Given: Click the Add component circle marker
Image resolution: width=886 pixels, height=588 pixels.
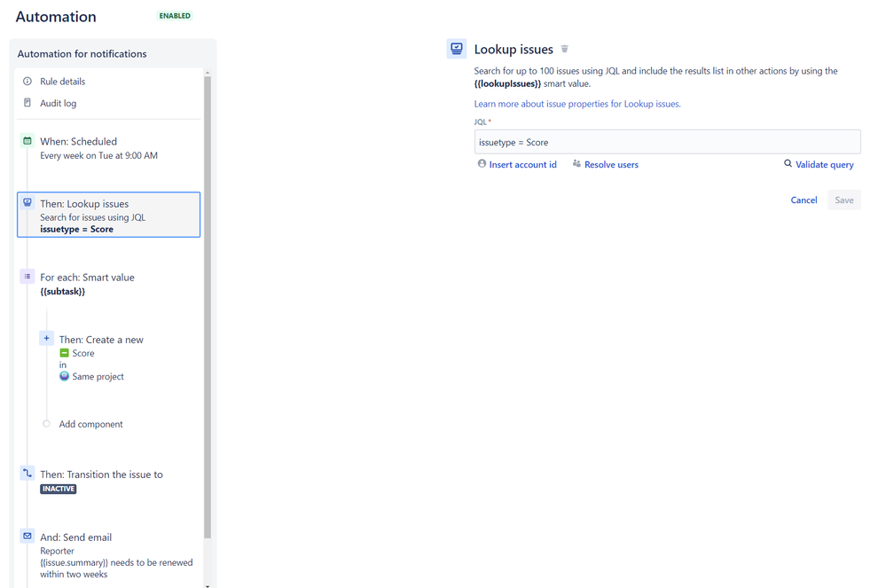Looking at the screenshot, I should [46, 424].
